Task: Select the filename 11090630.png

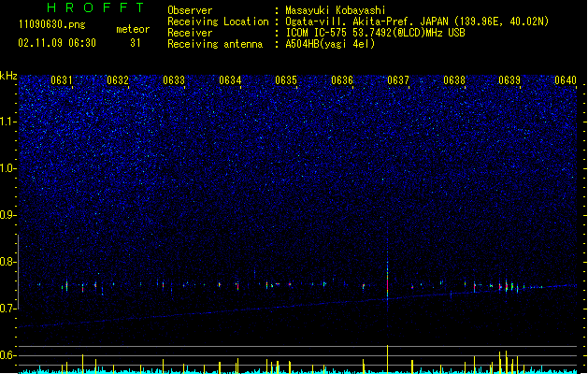Action: 51,24
